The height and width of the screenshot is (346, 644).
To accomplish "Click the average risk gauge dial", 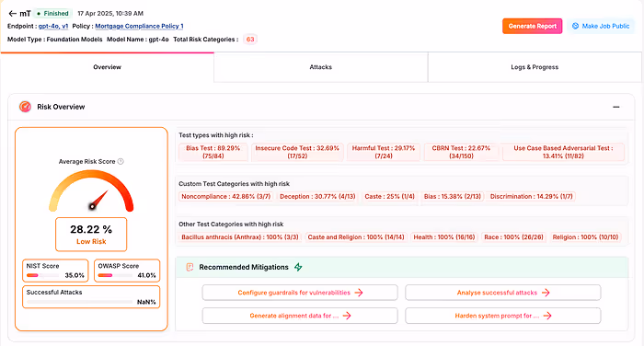I will (91, 190).
